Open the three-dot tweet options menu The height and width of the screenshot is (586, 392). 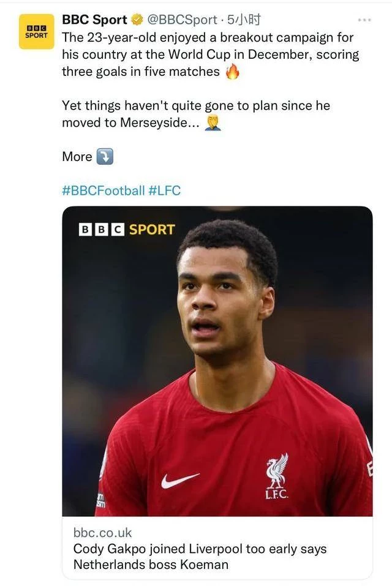coord(364,20)
